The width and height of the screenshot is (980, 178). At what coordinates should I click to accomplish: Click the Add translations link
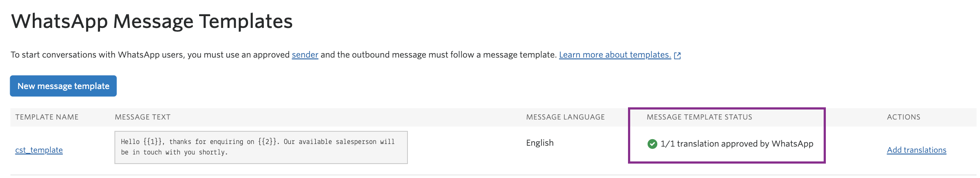click(916, 150)
